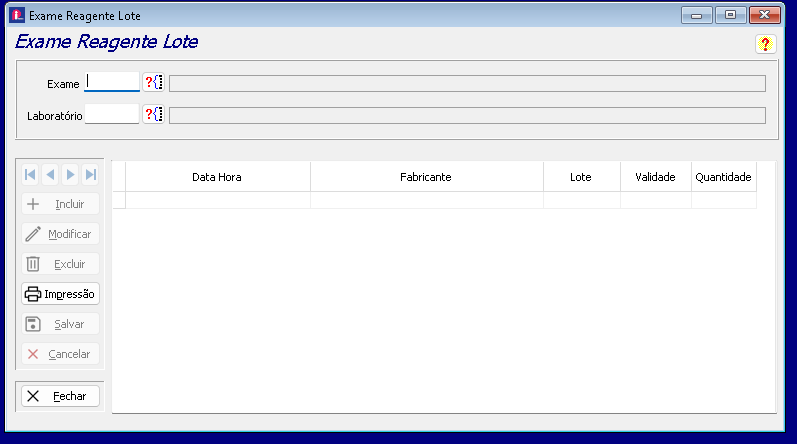797x444 pixels.
Task: Focus the Exame code input field
Action: (112, 83)
